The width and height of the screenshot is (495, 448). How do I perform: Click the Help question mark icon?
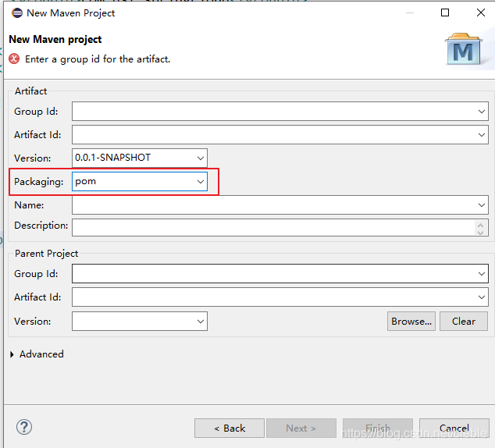pos(24,427)
